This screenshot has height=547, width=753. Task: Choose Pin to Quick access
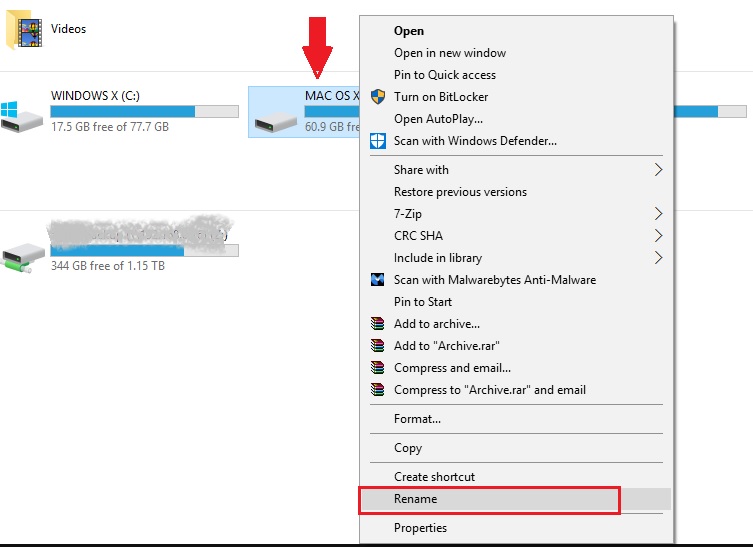[x=444, y=75]
